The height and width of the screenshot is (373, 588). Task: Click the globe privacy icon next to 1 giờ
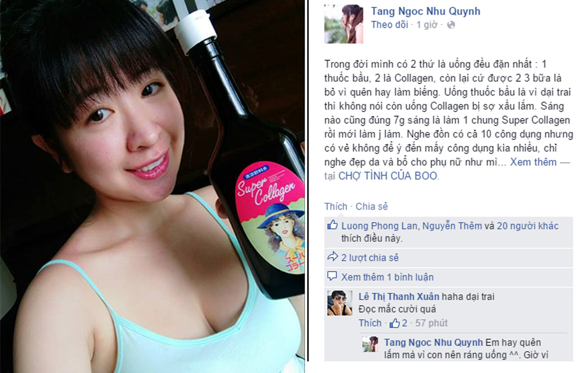[x=451, y=24]
